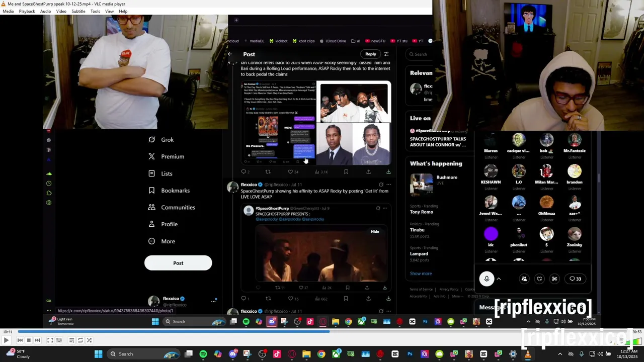Image resolution: width=644 pixels, height=362 pixels.
Task: Open the VLC Video menu
Action: click(x=61, y=11)
